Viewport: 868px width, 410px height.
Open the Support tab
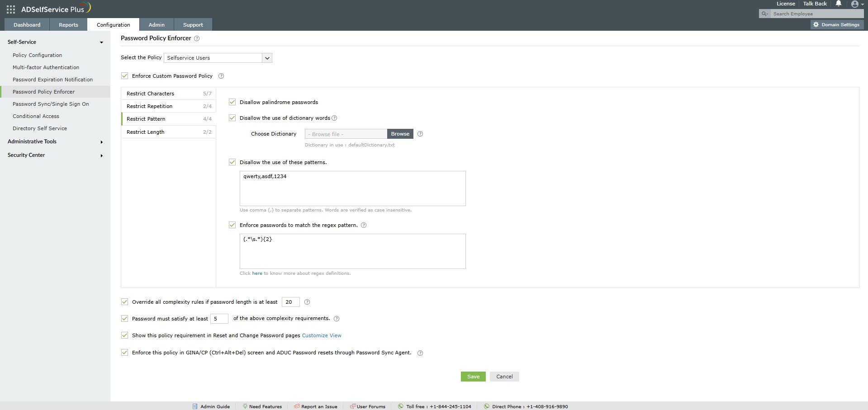pyautogui.click(x=193, y=24)
